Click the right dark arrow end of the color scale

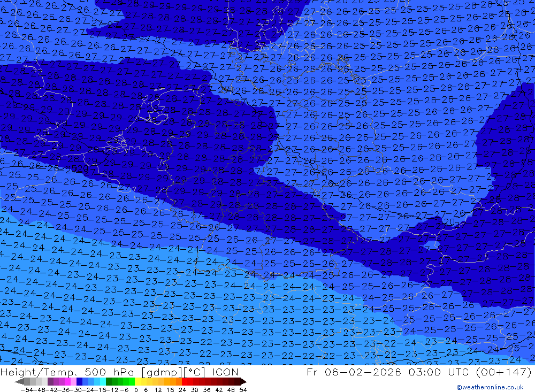coord(243,382)
